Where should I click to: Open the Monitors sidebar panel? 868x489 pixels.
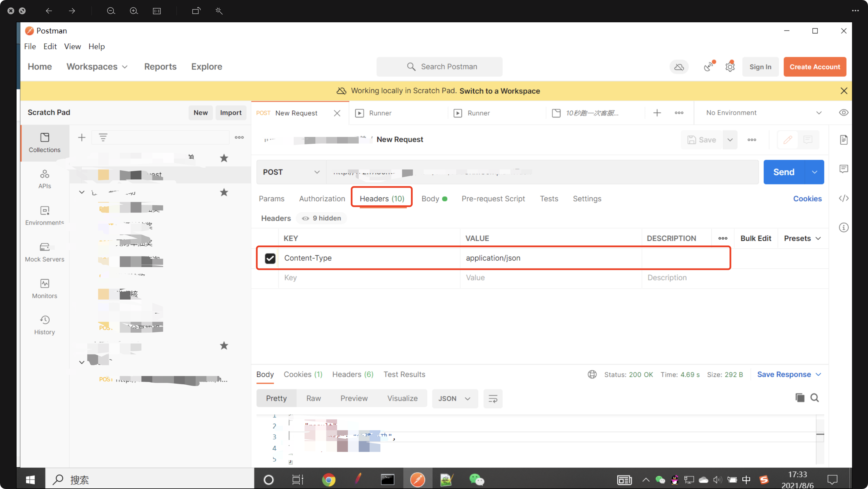[x=44, y=289]
